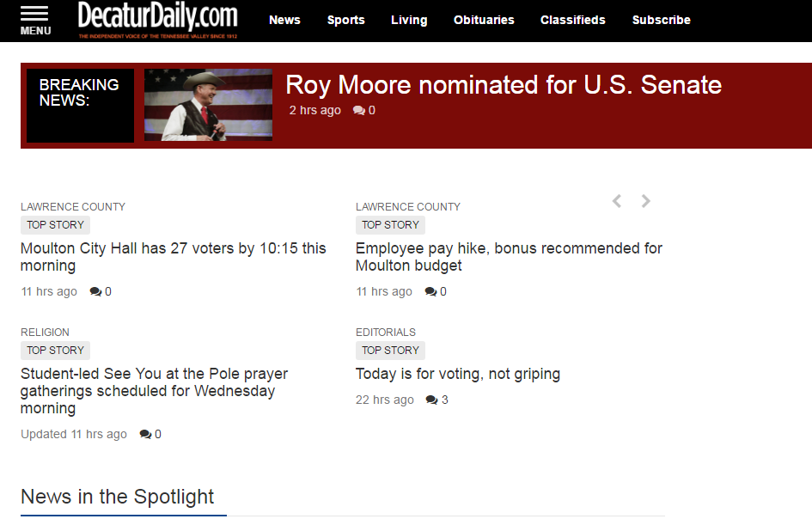
Task: Select Living in the navigation bar
Action: point(409,20)
